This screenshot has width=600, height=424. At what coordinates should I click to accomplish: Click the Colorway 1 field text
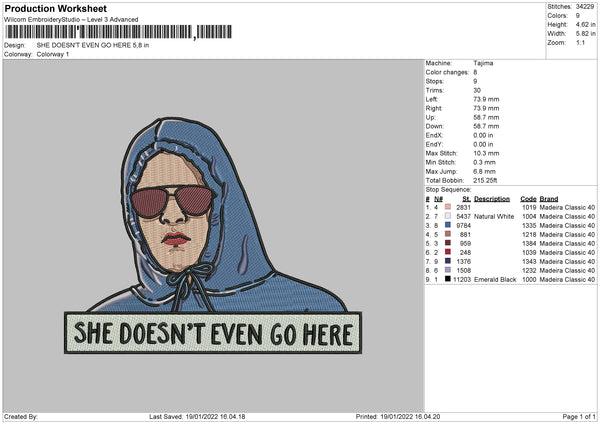pos(54,54)
